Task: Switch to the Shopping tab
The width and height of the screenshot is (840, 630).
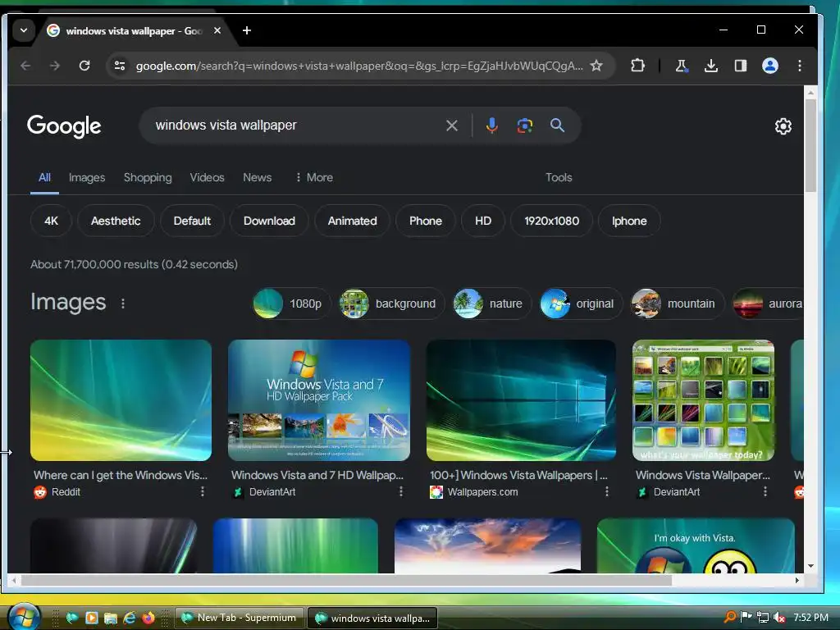Action: coord(148,177)
